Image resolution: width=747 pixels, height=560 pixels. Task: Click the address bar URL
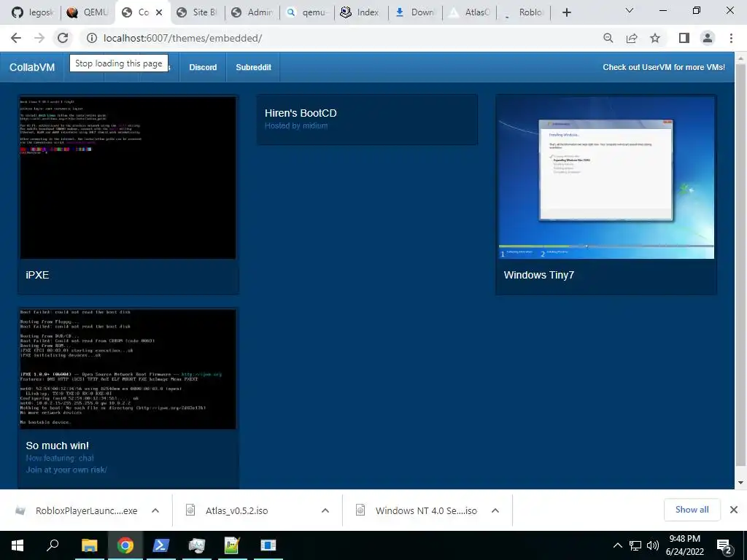pyautogui.click(x=182, y=38)
